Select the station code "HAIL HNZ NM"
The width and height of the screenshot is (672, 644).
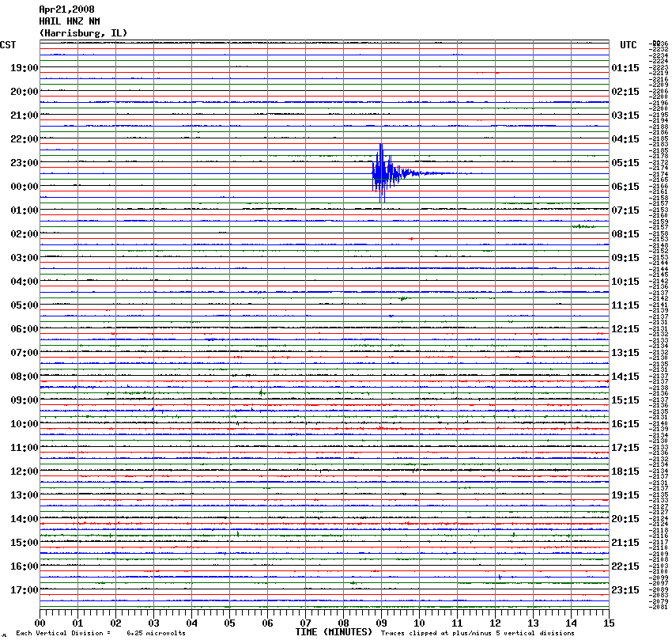tap(70, 21)
